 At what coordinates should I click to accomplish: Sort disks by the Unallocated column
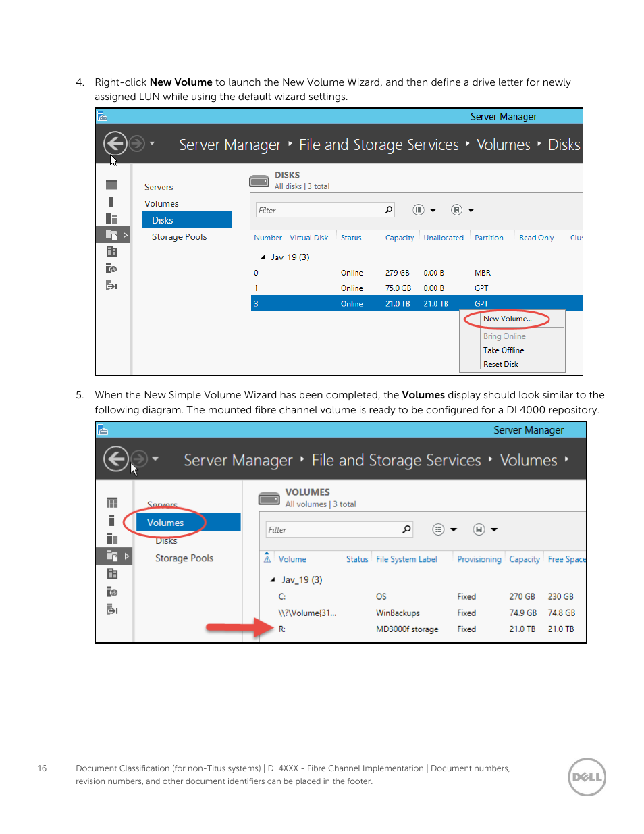tap(444, 238)
